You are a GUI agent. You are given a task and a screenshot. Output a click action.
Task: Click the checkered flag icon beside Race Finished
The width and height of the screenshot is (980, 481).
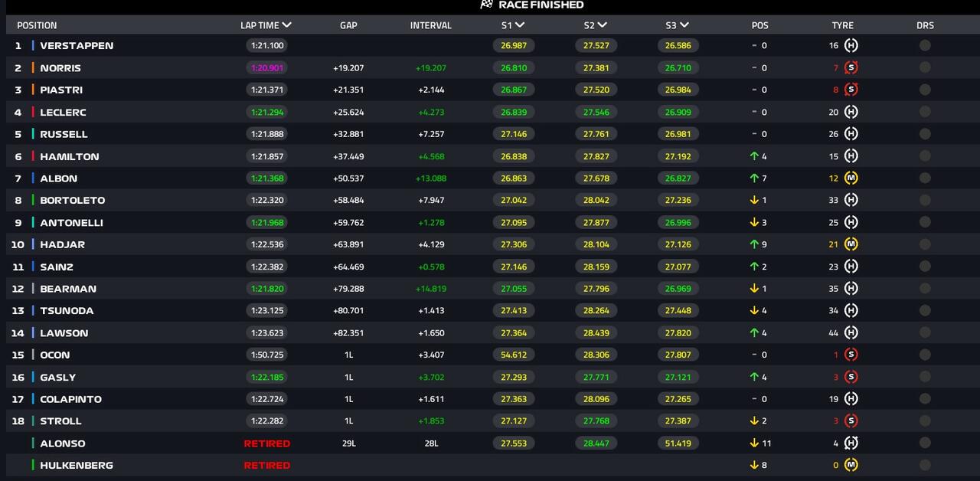[x=486, y=5]
